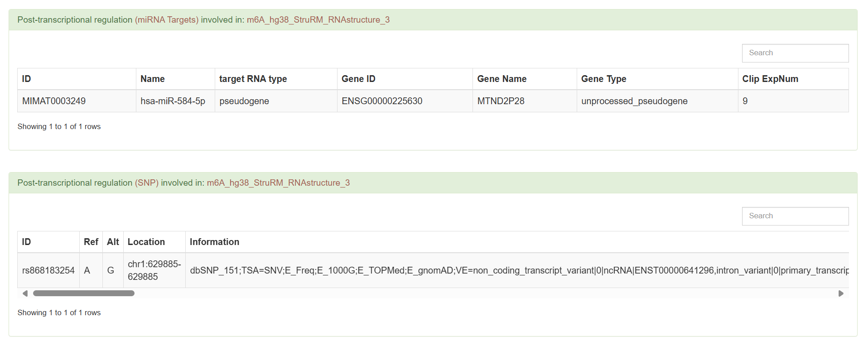Click the Clip ExpNum column header
Image resolution: width=868 pixels, height=346 pixels.
point(770,79)
